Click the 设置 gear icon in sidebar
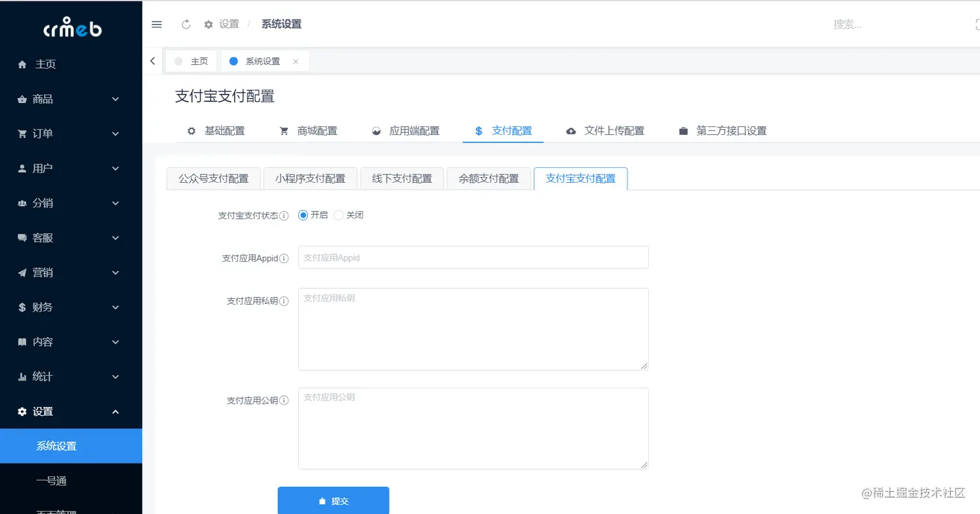The width and height of the screenshot is (980, 514). tap(22, 412)
